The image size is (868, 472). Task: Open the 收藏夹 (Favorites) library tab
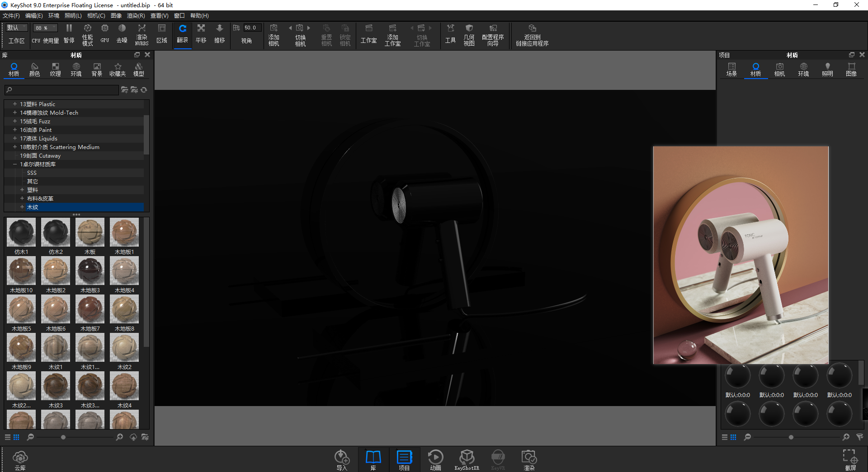[x=118, y=70]
